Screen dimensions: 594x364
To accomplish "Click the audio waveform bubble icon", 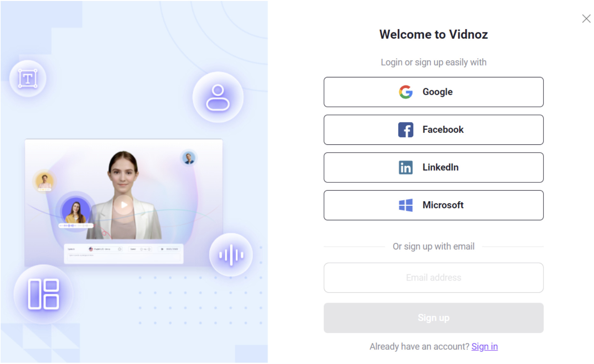I will [x=231, y=255].
